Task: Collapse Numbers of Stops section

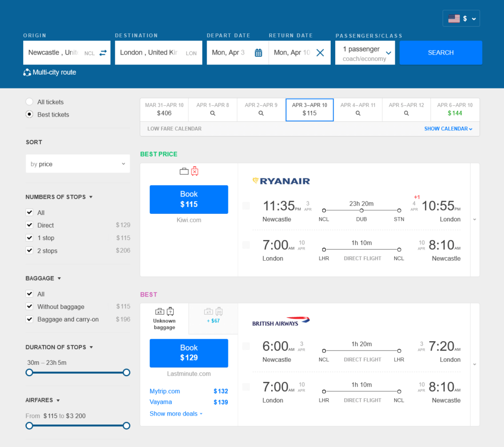Action: (59, 197)
